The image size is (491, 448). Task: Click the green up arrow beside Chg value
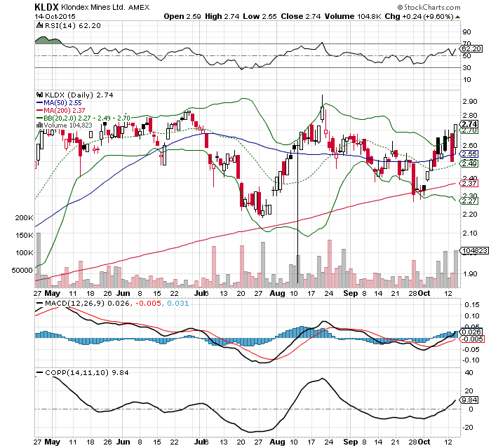(x=458, y=15)
